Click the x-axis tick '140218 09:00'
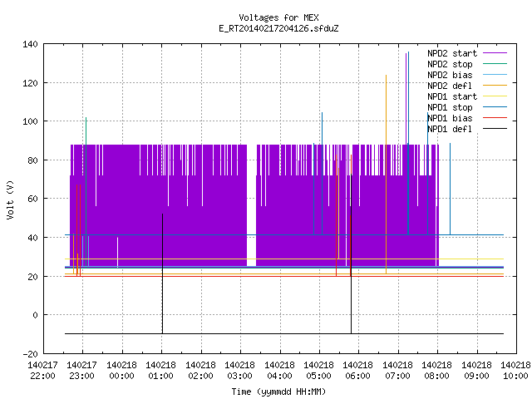532x399 pixels. pyautogui.click(x=476, y=371)
